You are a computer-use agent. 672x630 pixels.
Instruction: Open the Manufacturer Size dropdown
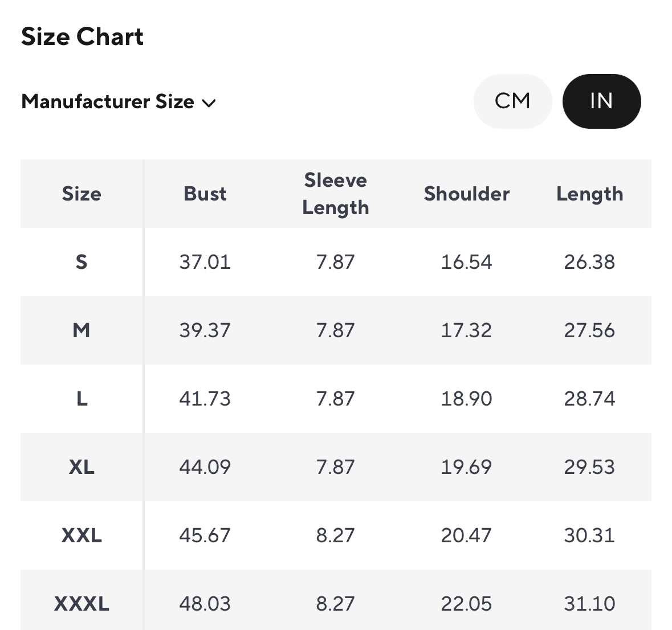pyautogui.click(x=118, y=102)
